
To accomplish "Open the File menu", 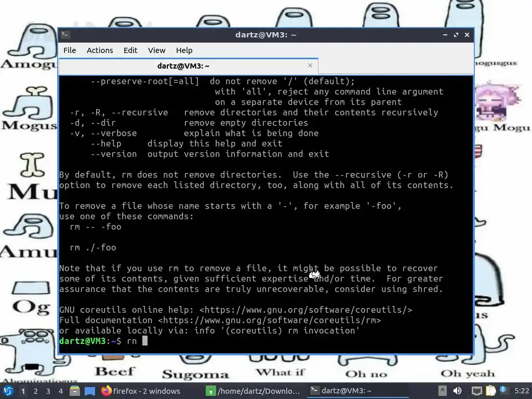I will click(x=70, y=50).
